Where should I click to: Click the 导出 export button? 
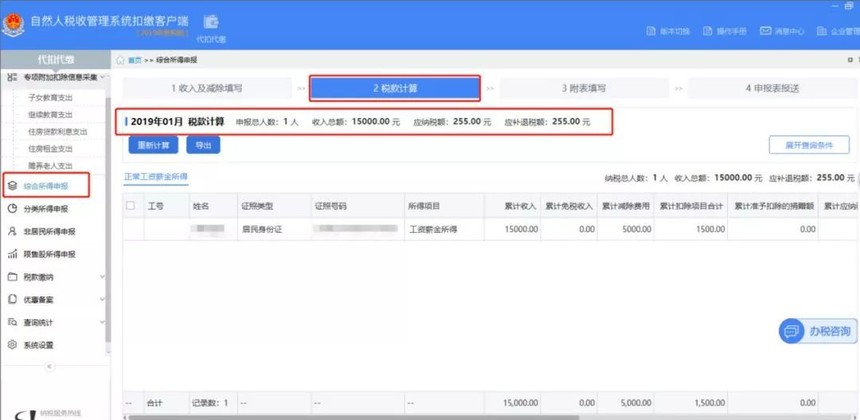[x=203, y=145]
